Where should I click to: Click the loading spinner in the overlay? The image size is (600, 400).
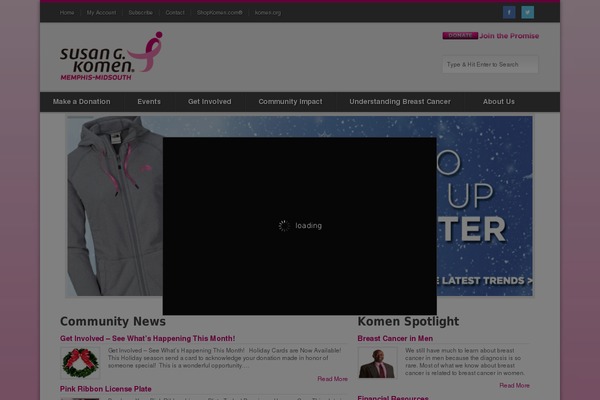coord(284,226)
